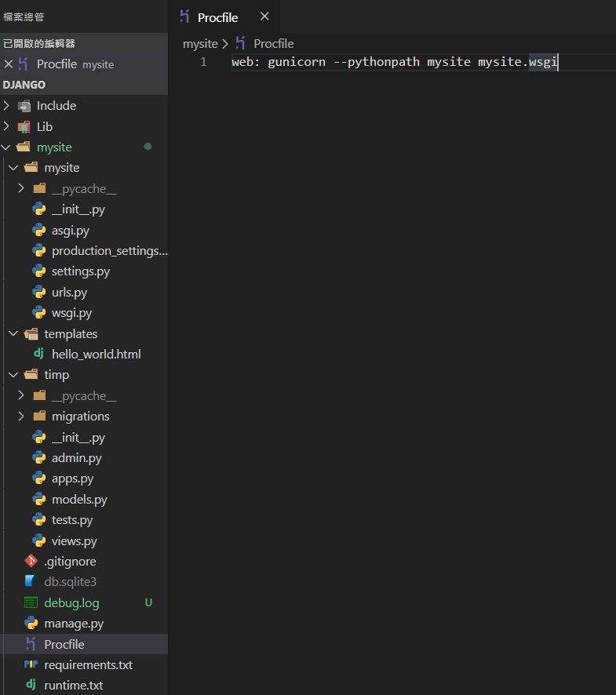Close Procfile in the open editors list

(x=9, y=64)
